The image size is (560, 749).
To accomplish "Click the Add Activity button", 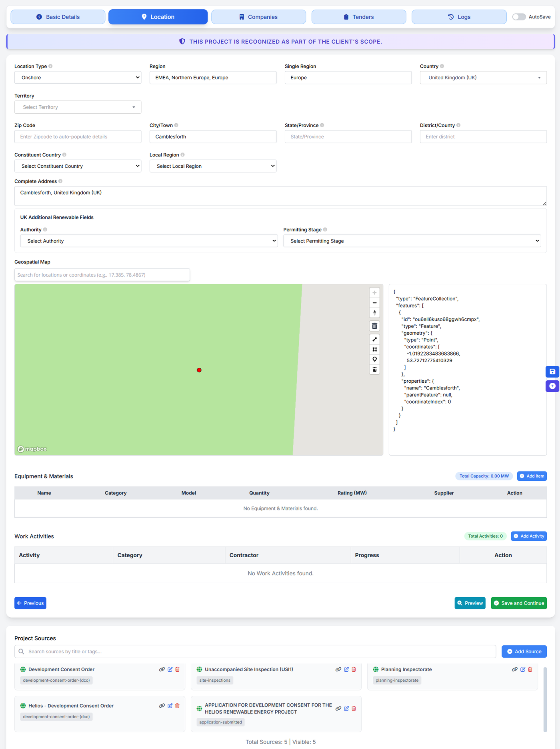I will [x=529, y=536].
